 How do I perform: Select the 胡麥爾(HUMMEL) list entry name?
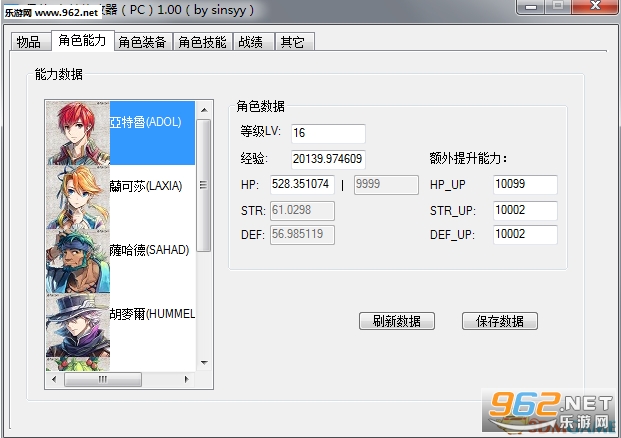(x=152, y=314)
